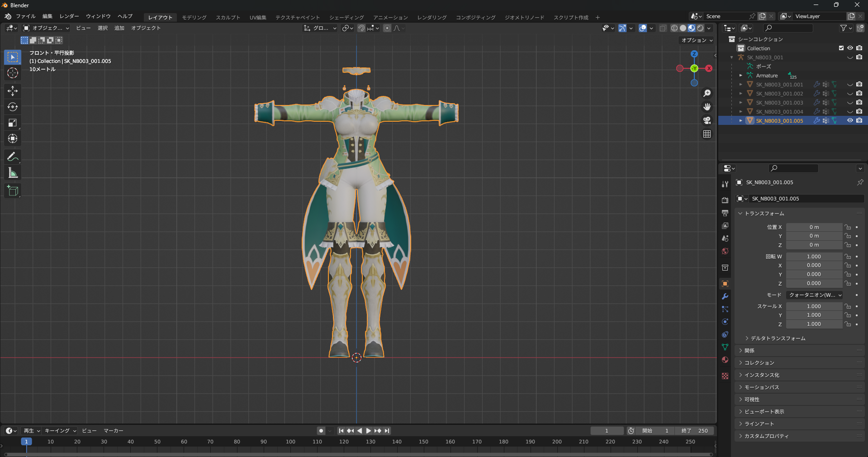Open the オプション dropdown in viewport
Screen dimensions: 868x457
697,40
